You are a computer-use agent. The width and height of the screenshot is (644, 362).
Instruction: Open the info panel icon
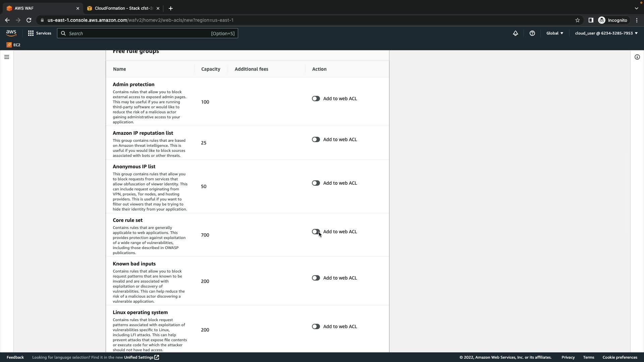click(637, 57)
